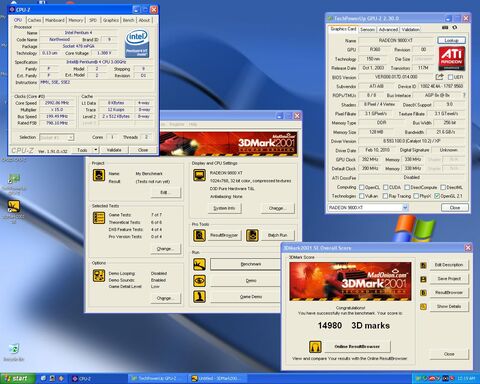Click the ResultBrowser magnifier icon
The image size is (480, 384).
(199, 235)
